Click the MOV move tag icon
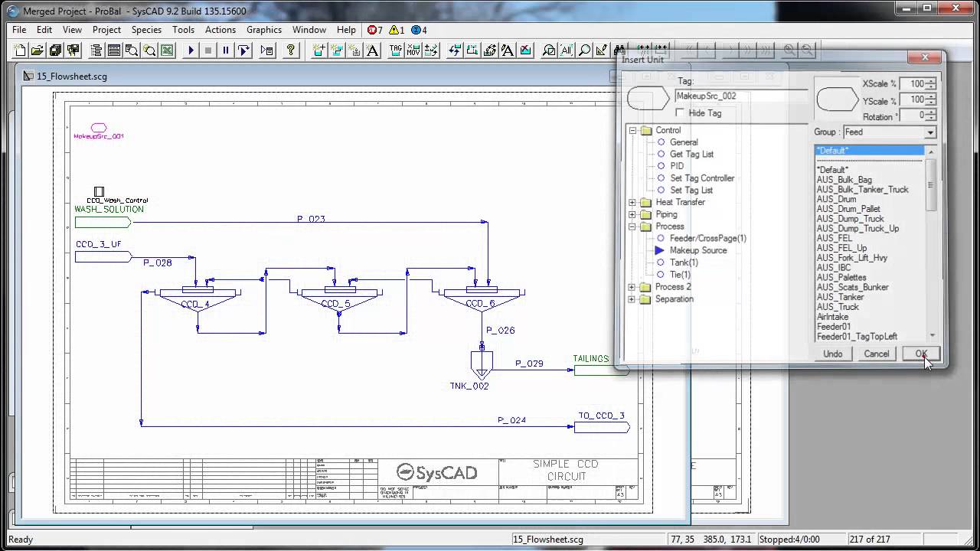The image size is (980, 551). 413,51
